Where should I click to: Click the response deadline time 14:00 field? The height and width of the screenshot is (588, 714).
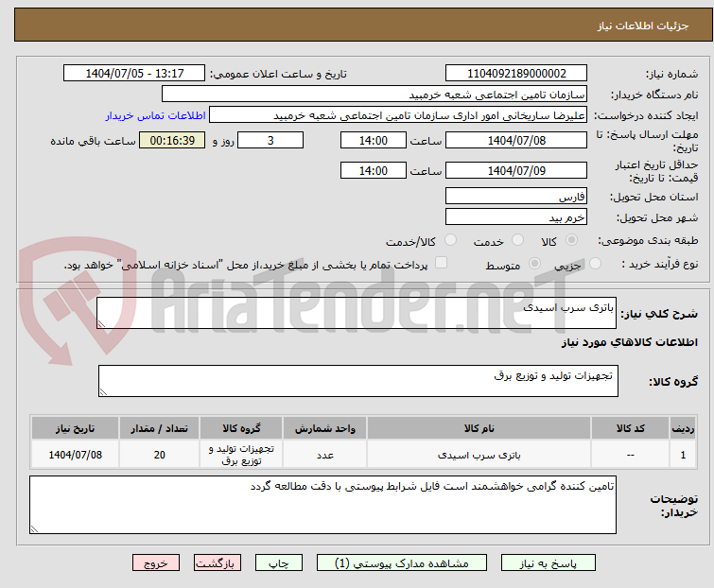(x=374, y=140)
